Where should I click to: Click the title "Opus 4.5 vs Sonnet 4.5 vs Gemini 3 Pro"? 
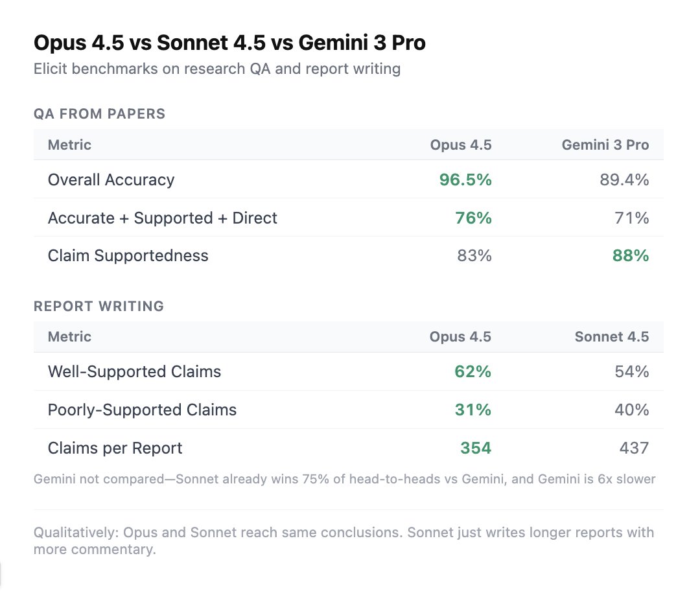click(x=229, y=43)
